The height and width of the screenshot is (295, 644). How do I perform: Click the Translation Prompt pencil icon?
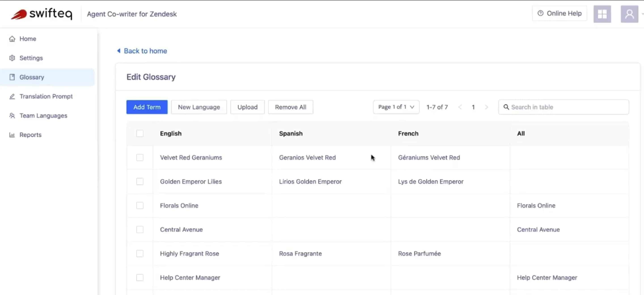click(x=12, y=96)
